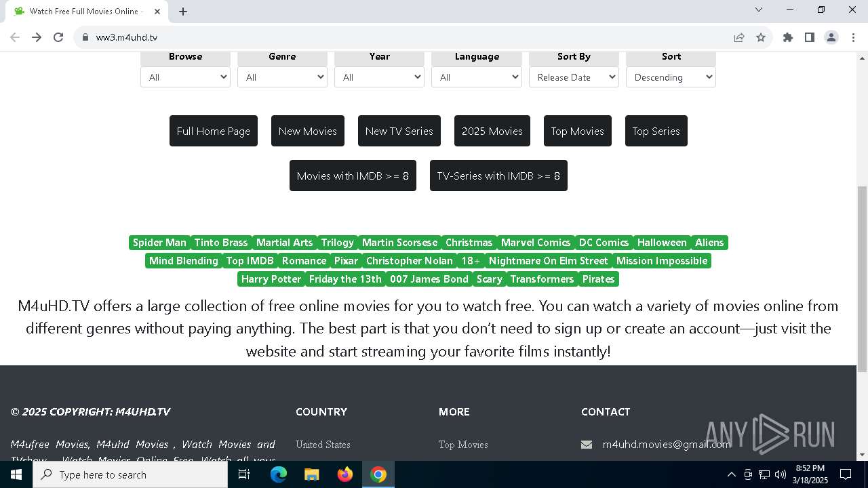Browse 2025 Movies
This screenshot has height=488, width=868.
tap(492, 131)
